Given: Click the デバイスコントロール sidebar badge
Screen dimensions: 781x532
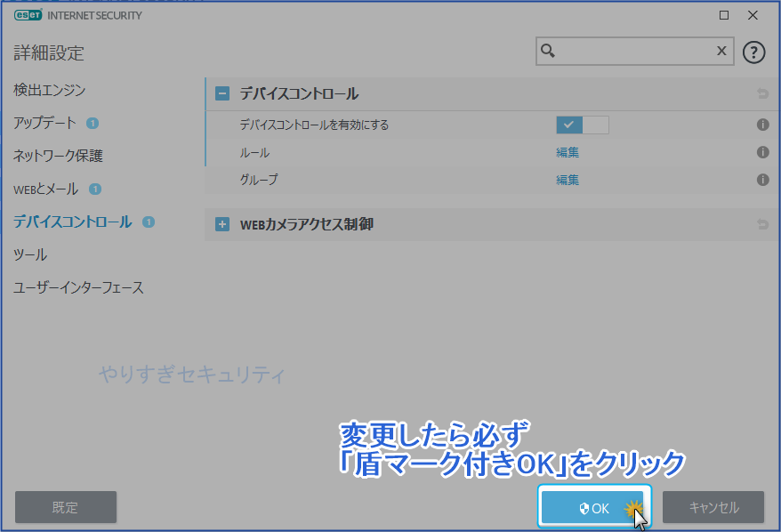Looking at the screenshot, I should pyautogui.click(x=149, y=222).
